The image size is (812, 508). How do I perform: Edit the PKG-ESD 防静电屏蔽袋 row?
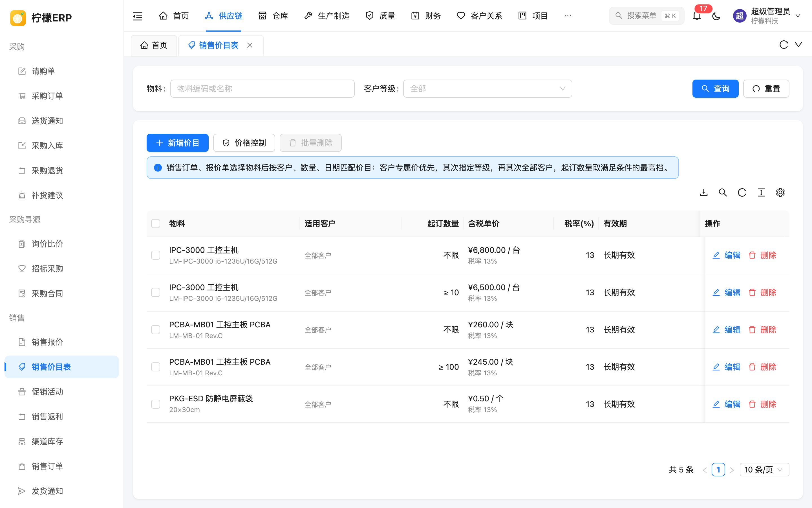[726, 404]
